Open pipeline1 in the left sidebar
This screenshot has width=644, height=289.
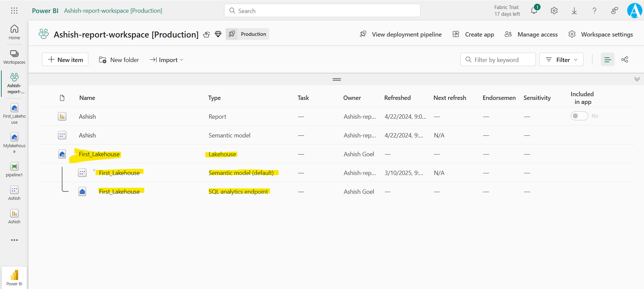point(14,169)
